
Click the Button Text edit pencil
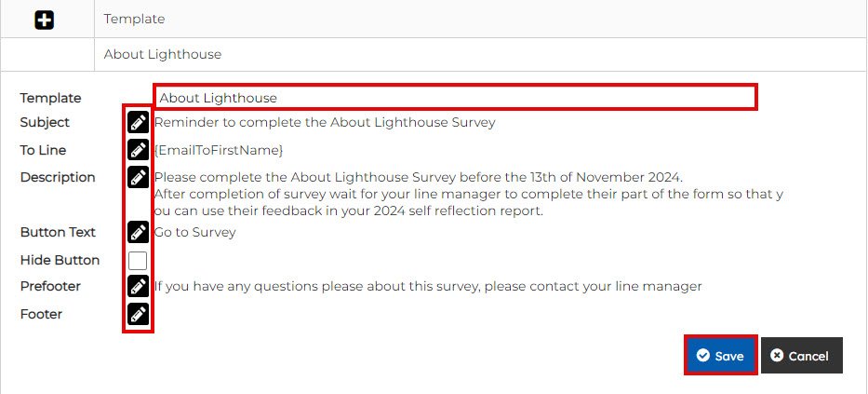(x=138, y=232)
